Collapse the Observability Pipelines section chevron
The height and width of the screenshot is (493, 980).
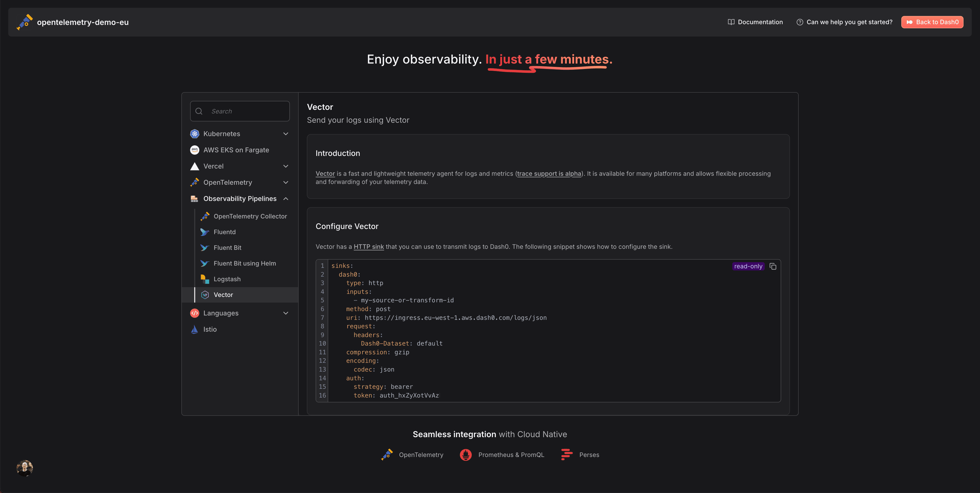[286, 199]
